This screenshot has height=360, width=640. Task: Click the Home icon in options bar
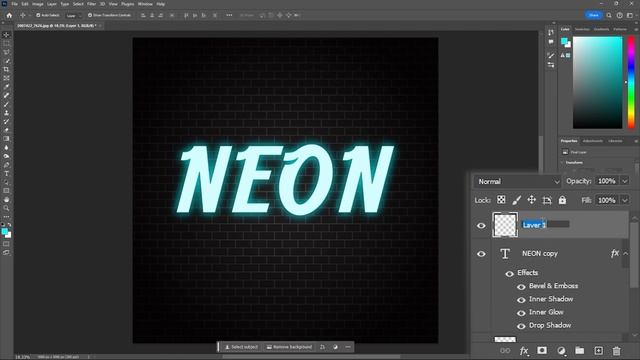coord(9,15)
